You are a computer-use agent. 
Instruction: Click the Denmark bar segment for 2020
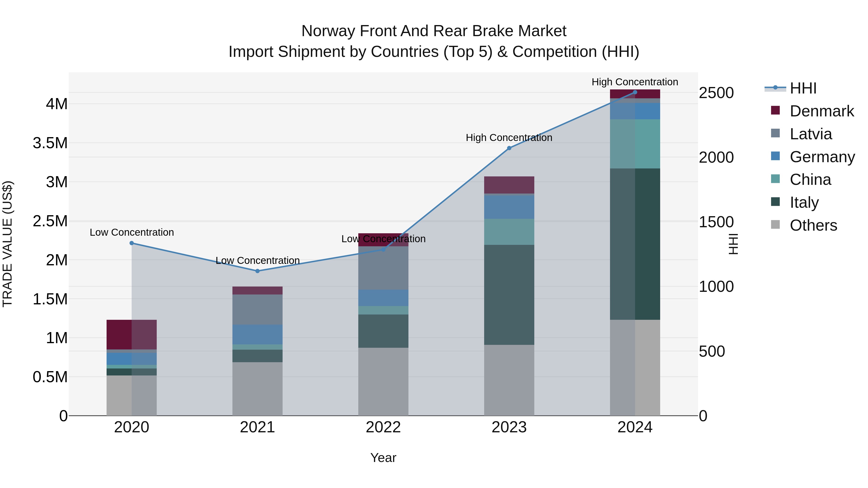coord(132,335)
